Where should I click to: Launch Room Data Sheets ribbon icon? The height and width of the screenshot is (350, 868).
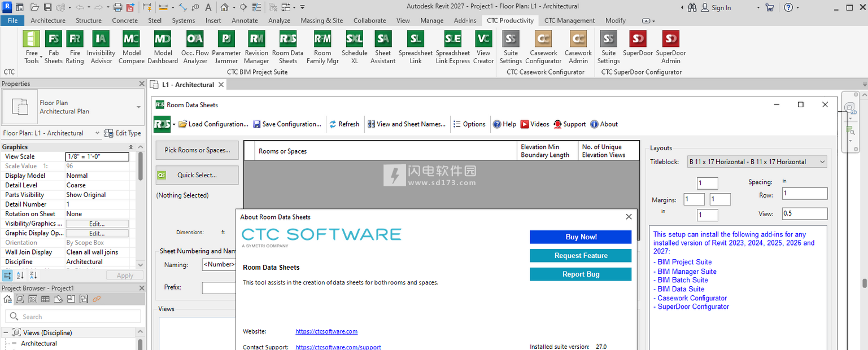[x=288, y=47]
